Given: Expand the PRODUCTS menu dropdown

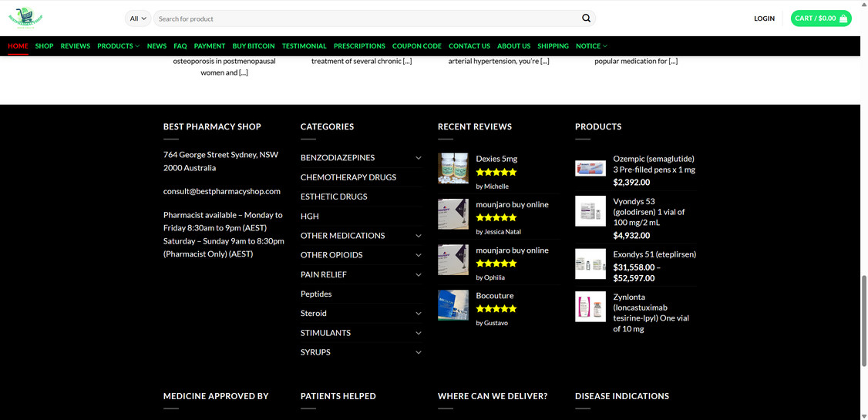Looking at the screenshot, I should pos(119,46).
